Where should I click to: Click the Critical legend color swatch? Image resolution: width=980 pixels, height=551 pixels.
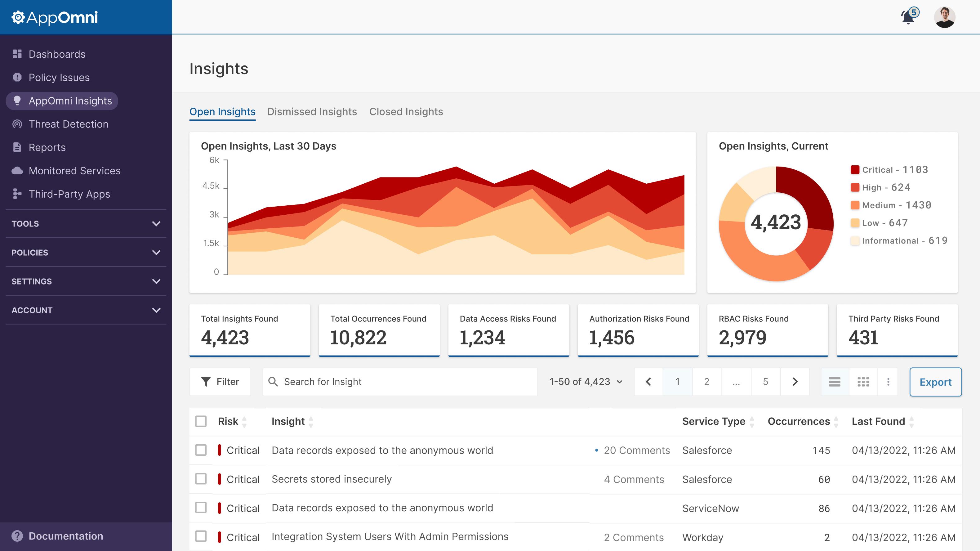(855, 170)
